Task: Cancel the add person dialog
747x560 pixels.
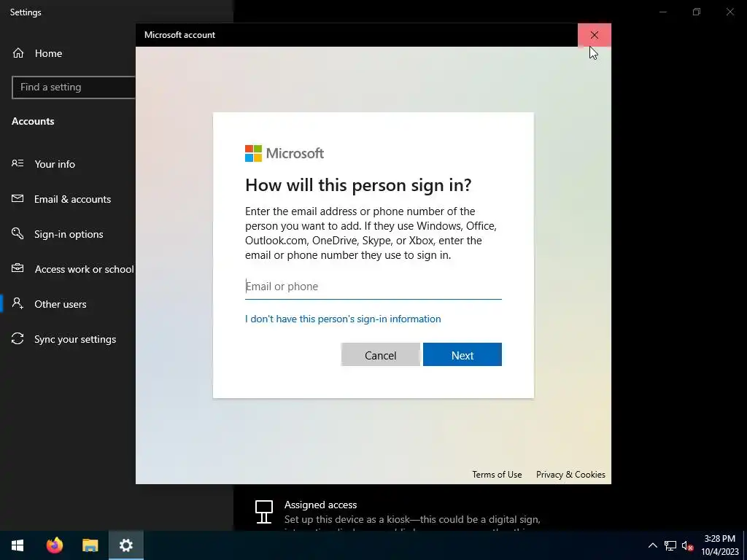Action: pos(380,355)
